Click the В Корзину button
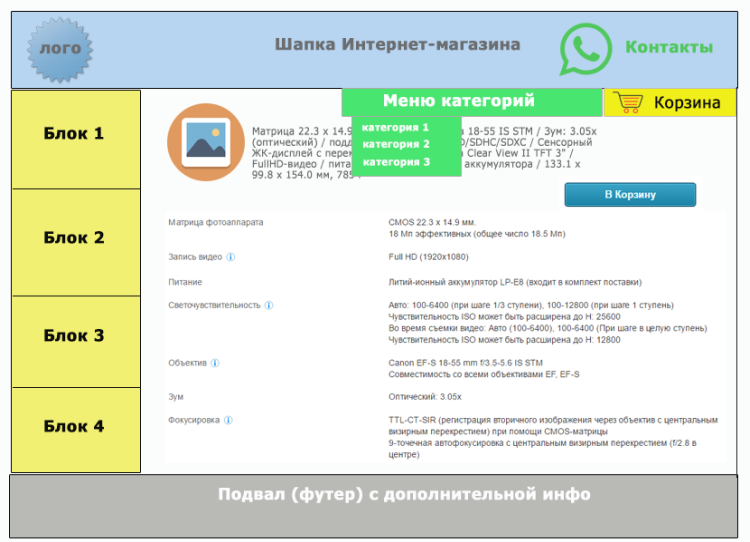 tap(630, 195)
